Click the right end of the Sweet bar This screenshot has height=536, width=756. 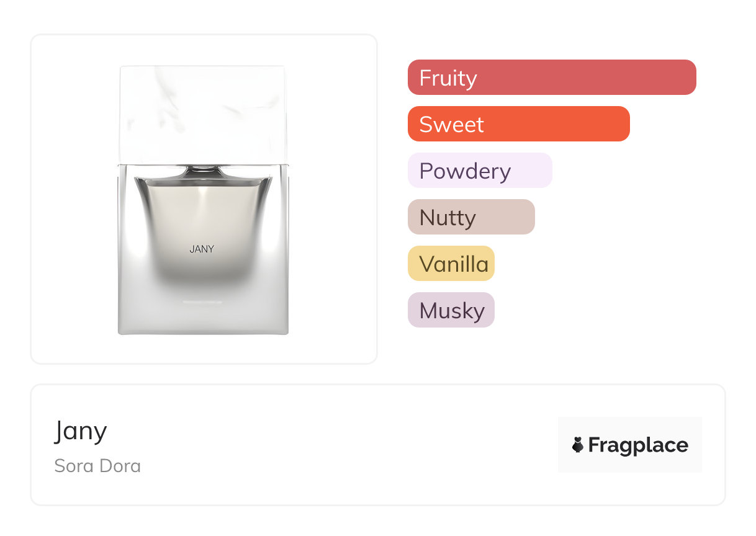tap(621, 124)
